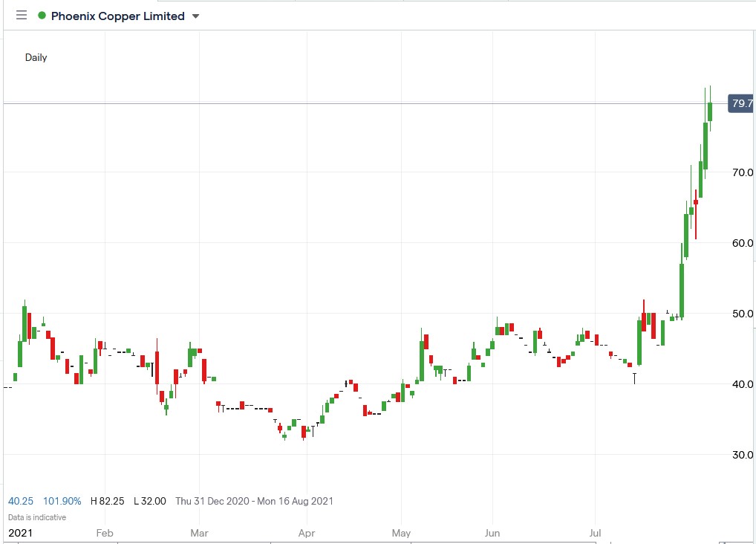Collapse the instrument name picker caret

[195, 15]
